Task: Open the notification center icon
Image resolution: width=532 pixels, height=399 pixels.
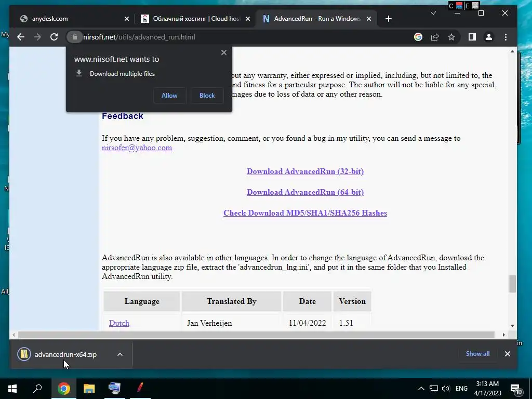Action: (516, 389)
